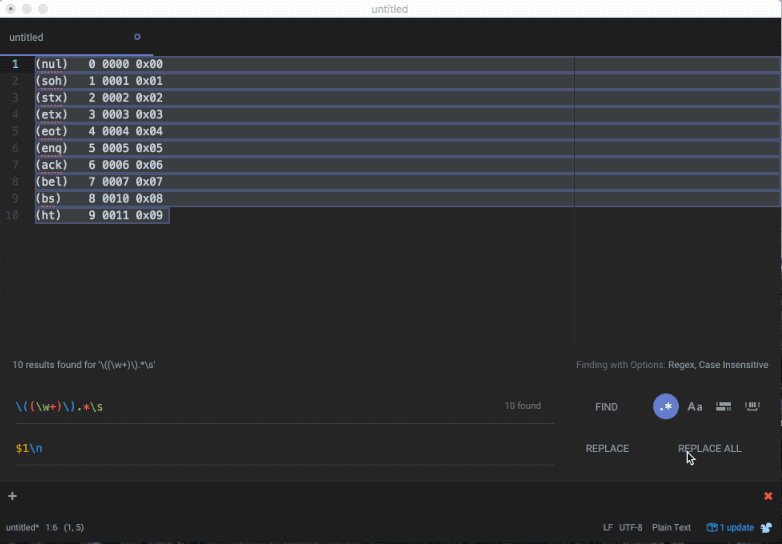This screenshot has height=544, width=782.
Task: Click line number 5 in the gutter
Action: [x=15, y=131]
